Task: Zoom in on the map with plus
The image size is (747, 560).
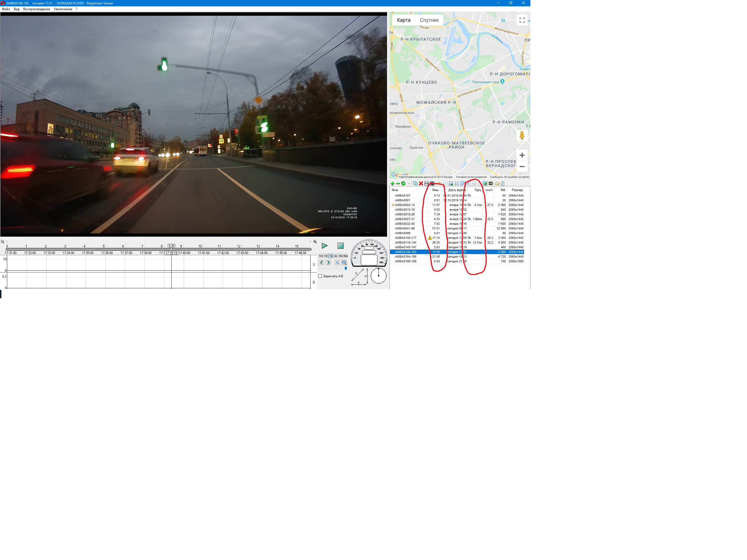Action: tap(522, 155)
